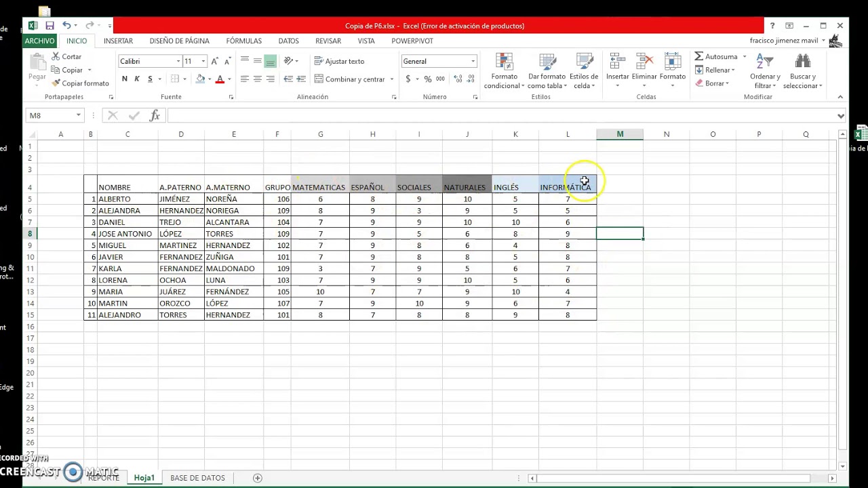Open Buscar y seleccionar menu
This screenshot has height=488, width=868.
point(802,70)
